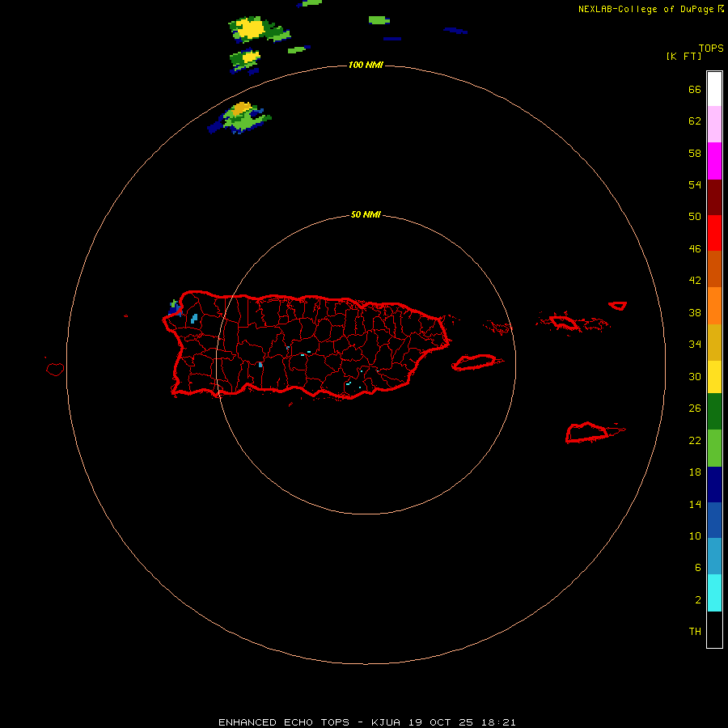728x728 pixels.
Task: Click the '46' legend value
Action: [x=695, y=249]
